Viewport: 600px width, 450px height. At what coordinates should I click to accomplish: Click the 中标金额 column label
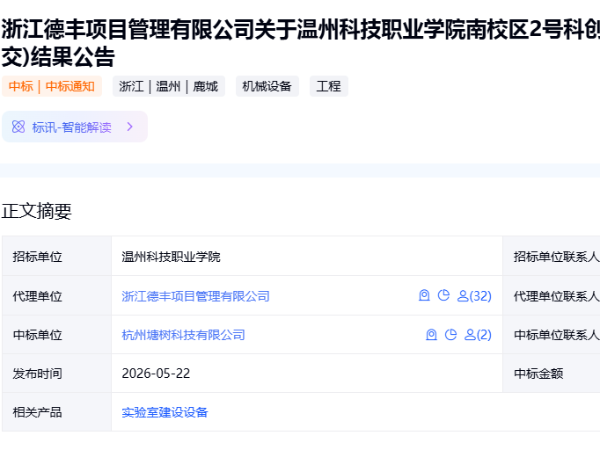[538, 373]
